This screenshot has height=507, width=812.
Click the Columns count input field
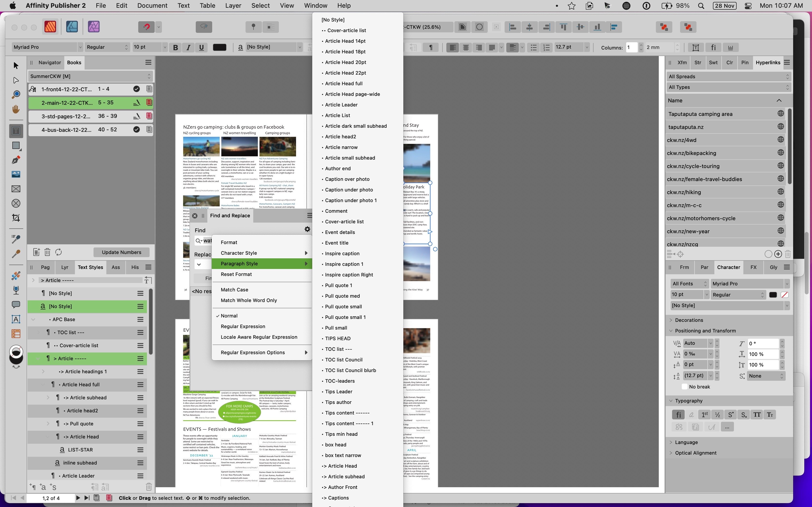pyautogui.click(x=632, y=47)
